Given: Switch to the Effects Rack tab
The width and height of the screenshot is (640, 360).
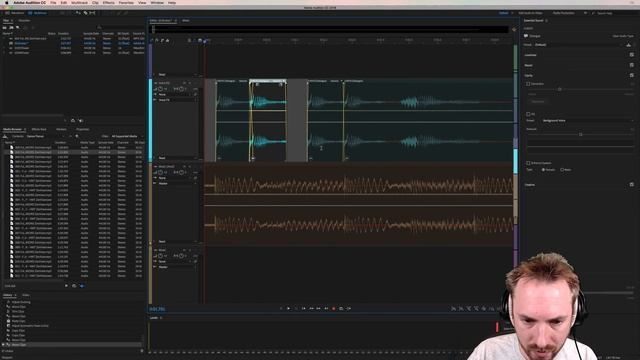Looking at the screenshot, I should coord(39,129).
